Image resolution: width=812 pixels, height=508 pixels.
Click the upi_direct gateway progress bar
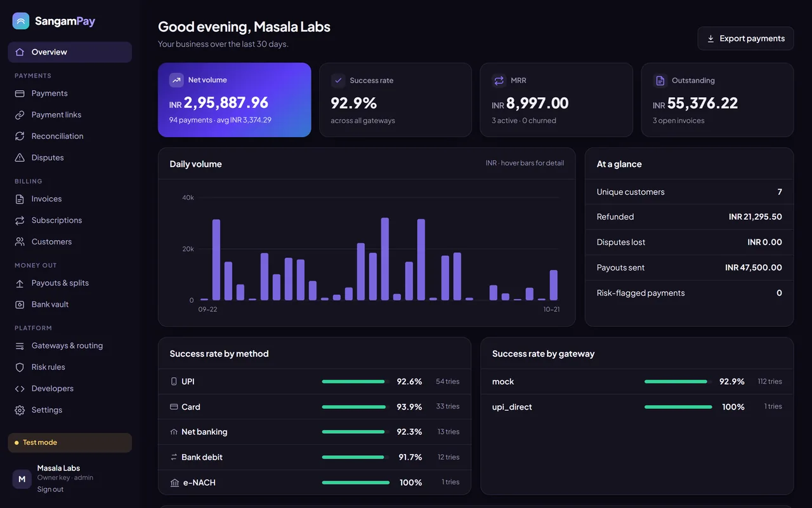(x=678, y=407)
